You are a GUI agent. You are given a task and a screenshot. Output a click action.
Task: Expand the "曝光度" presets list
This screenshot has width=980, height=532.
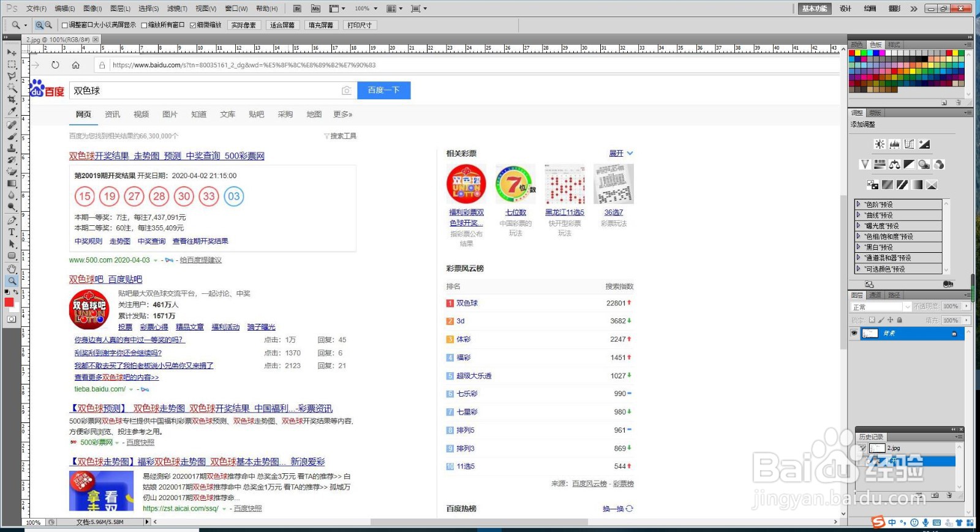[x=859, y=226]
